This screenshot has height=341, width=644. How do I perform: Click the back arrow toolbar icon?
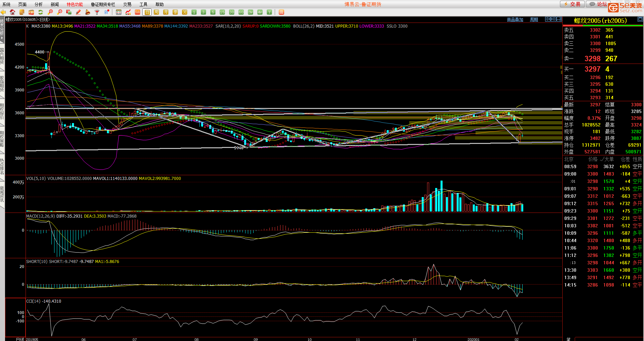[3, 12]
